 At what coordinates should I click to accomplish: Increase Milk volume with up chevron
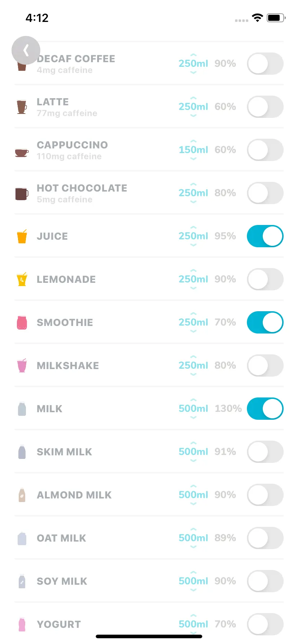tap(194, 400)
